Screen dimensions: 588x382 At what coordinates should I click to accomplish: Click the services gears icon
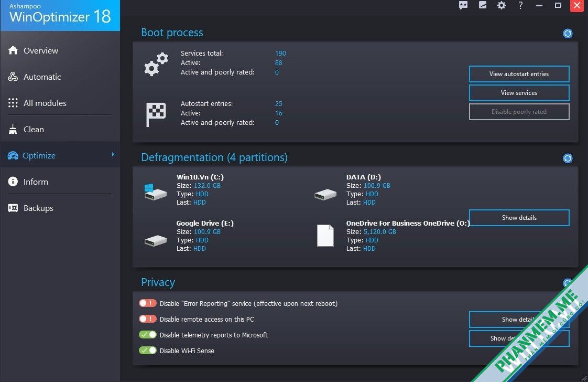(156, 64)
